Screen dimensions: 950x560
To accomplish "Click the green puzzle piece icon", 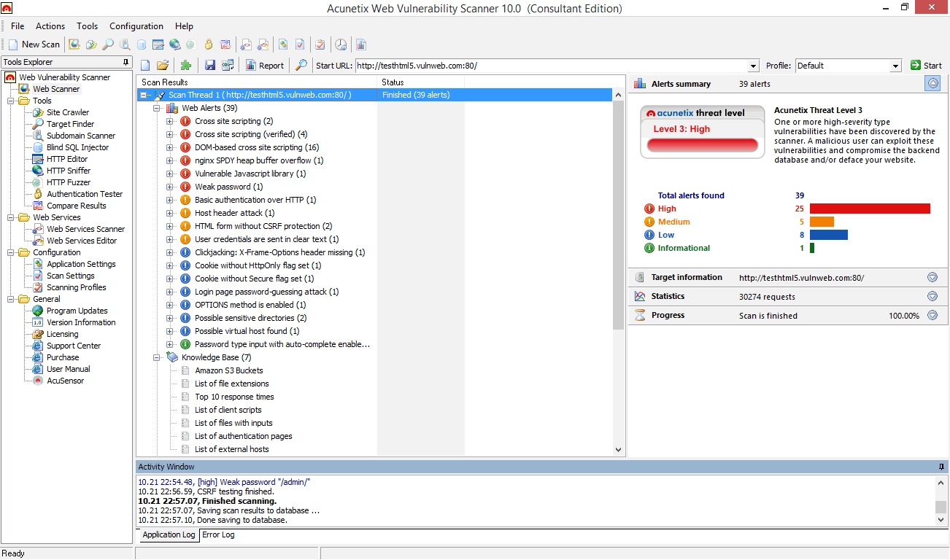I will coord(186,66).
